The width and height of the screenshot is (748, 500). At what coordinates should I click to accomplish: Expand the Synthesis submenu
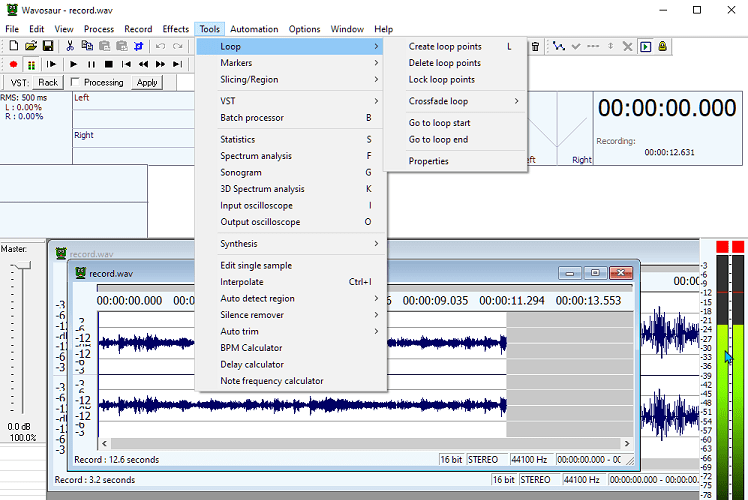291,244
